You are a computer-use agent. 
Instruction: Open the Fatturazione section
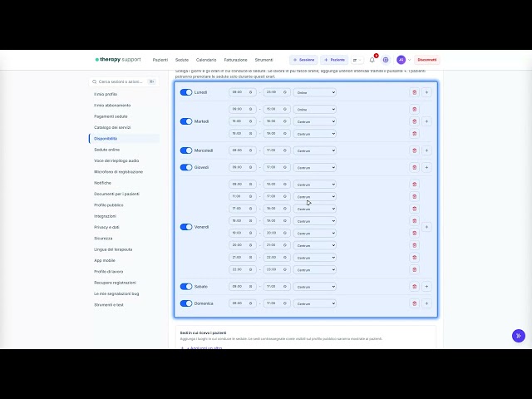coord(235,60)
